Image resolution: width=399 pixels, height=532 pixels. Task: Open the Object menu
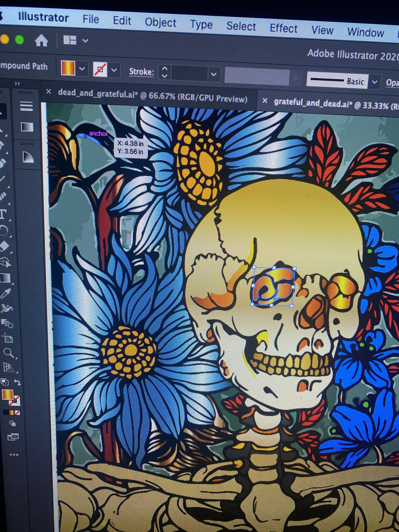coord(160,23)
